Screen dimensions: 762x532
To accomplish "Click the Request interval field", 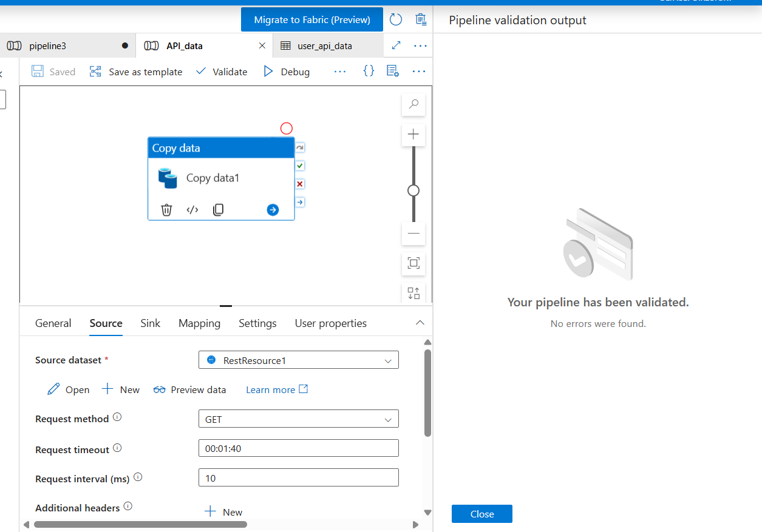I will tap(299, 477).
